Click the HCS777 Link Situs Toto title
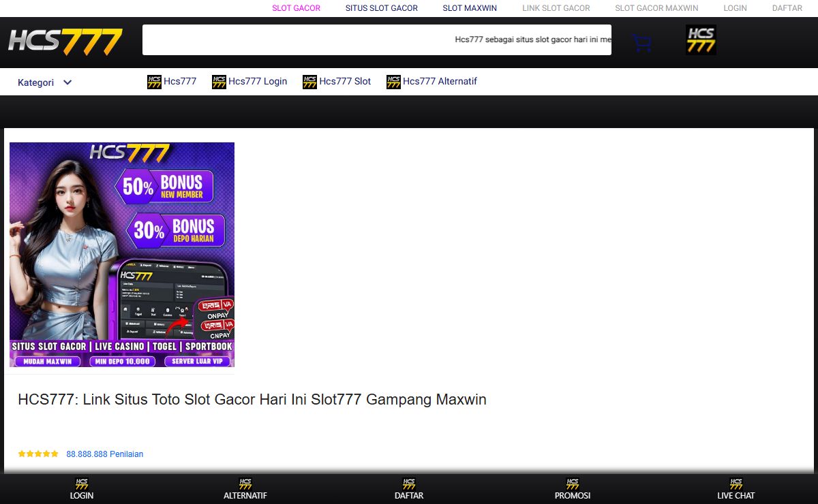 click(x=252, y=400)
